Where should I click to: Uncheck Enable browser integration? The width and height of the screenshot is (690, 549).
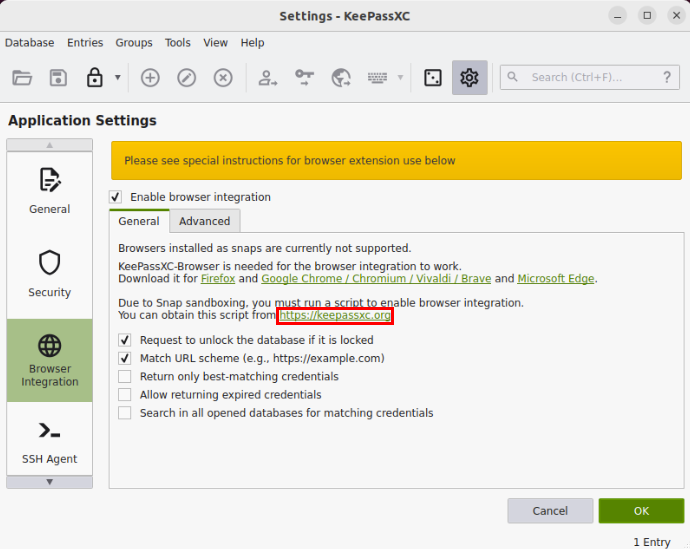point(116,197)
